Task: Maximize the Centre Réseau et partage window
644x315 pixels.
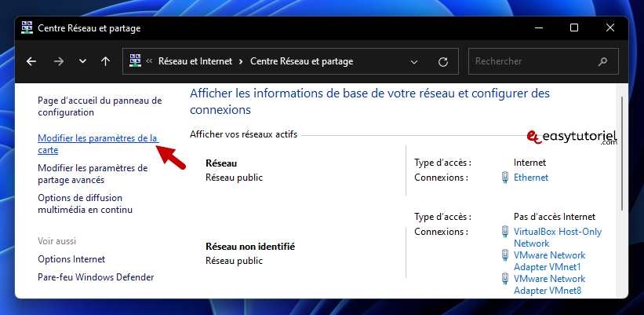Action: pyautogui.click(x=574, y=28)
